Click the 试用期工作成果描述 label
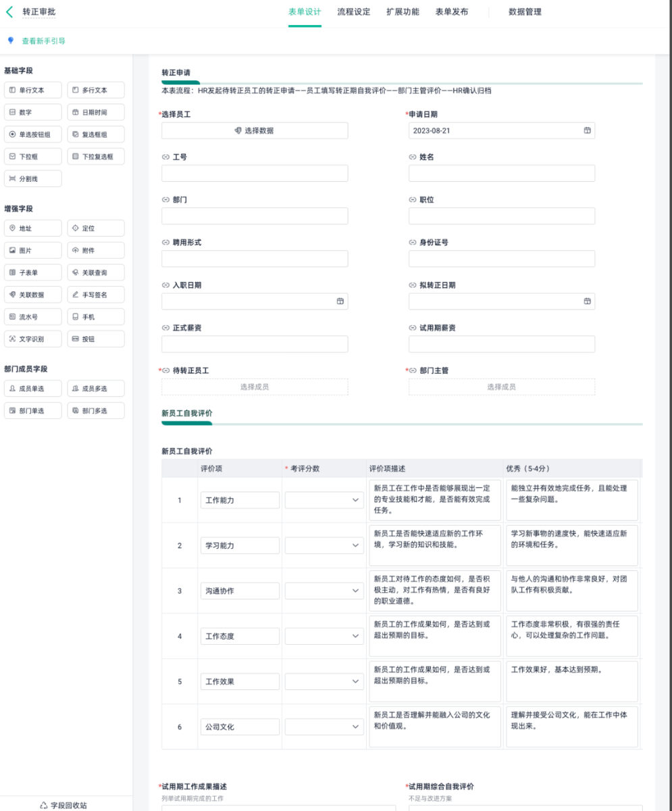This screenshot has width=672, height=811. [193, 787]
